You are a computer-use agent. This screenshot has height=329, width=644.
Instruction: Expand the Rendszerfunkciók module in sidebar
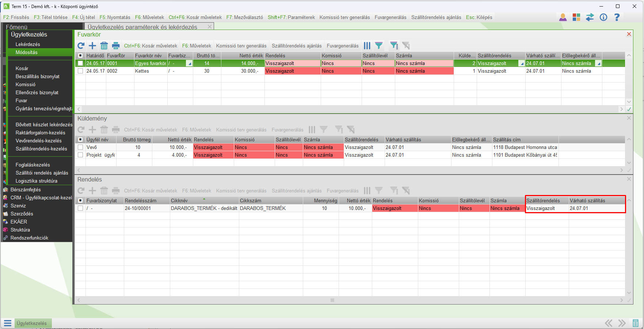click(x=29, y=238)
